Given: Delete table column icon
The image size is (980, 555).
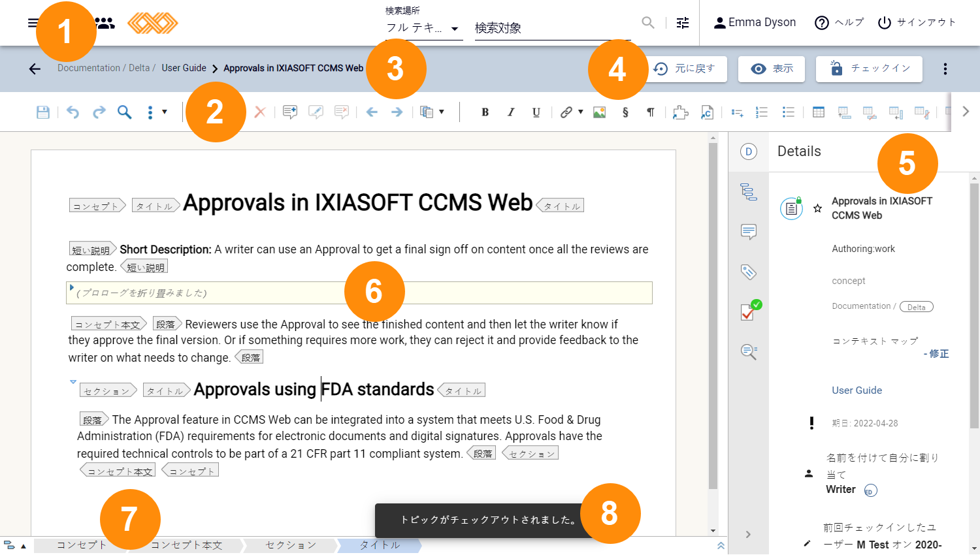Looking at the screenshot, I should pos(922,113).
